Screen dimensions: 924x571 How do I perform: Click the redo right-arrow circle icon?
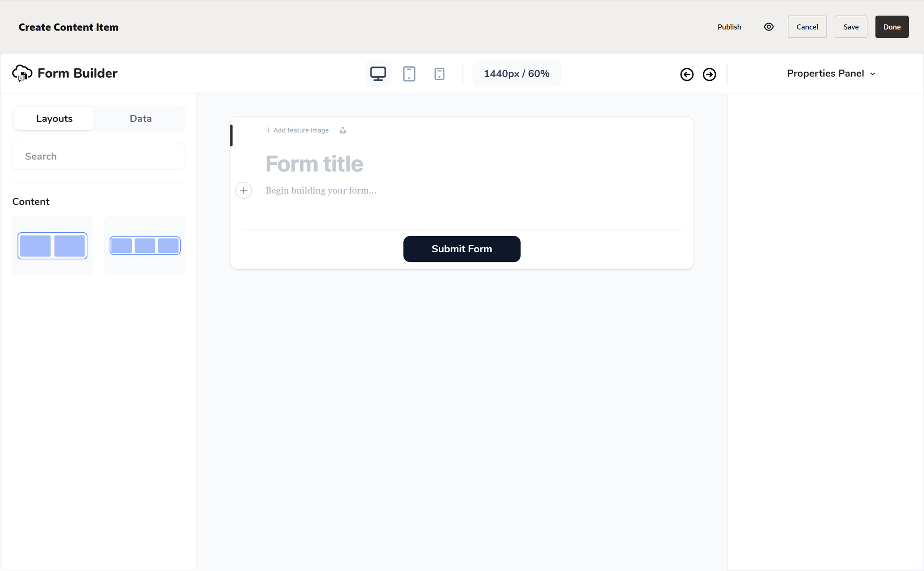709,74
